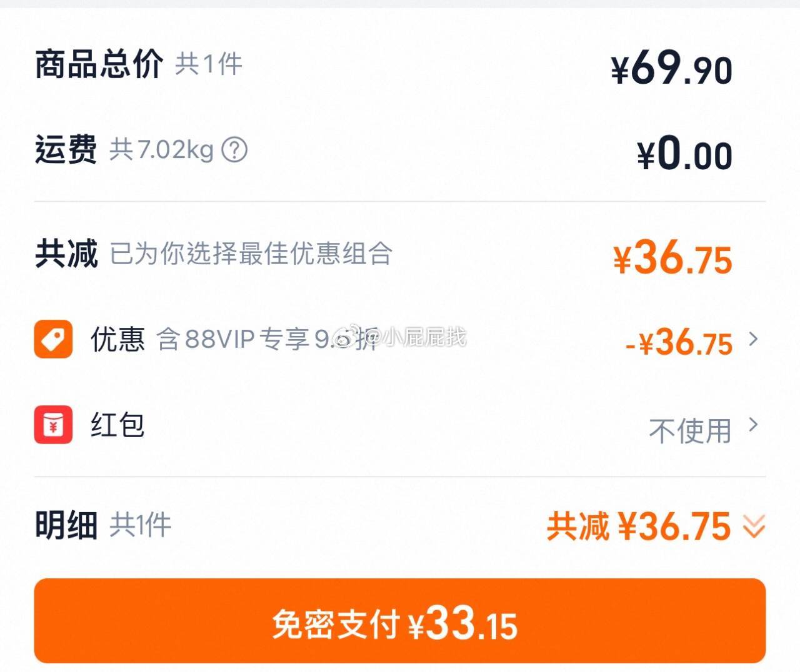800x672 pixels.
Task: Open the 优惠 discount row label
Action: (x=117, y=339)
